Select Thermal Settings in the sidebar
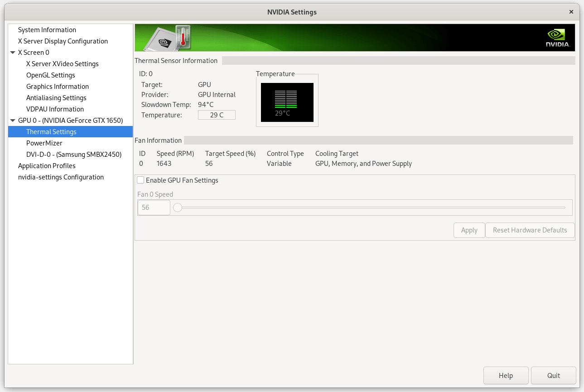 pyautogui.click(x=51, y=131)
